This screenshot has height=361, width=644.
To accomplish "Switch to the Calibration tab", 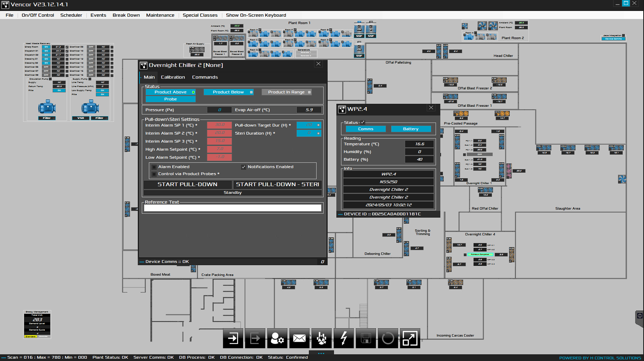I will click(x=173, y=77).
